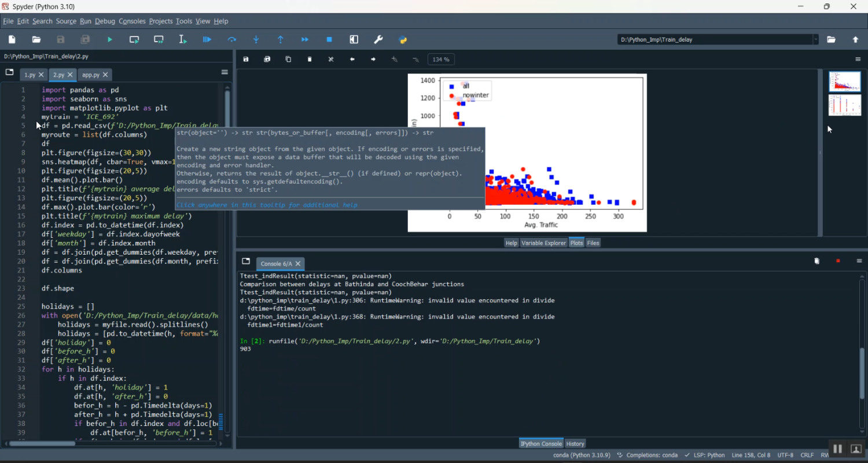Click the tooltip's additional help link
868x463 pixels.
pyautogui.click(x=267, y=205)
